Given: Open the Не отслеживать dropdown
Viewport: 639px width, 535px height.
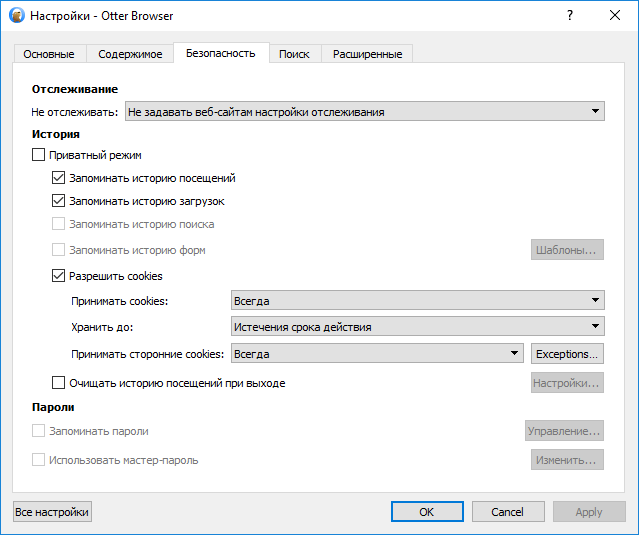Looking at the screenshot, I should click(364, 112).
